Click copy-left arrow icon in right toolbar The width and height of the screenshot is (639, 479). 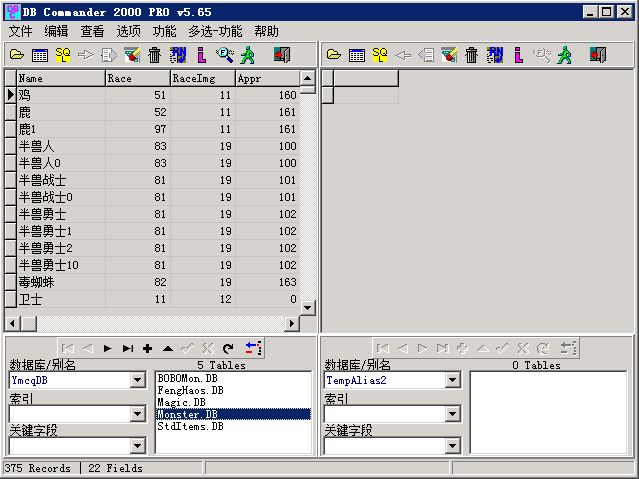(403, 55)
